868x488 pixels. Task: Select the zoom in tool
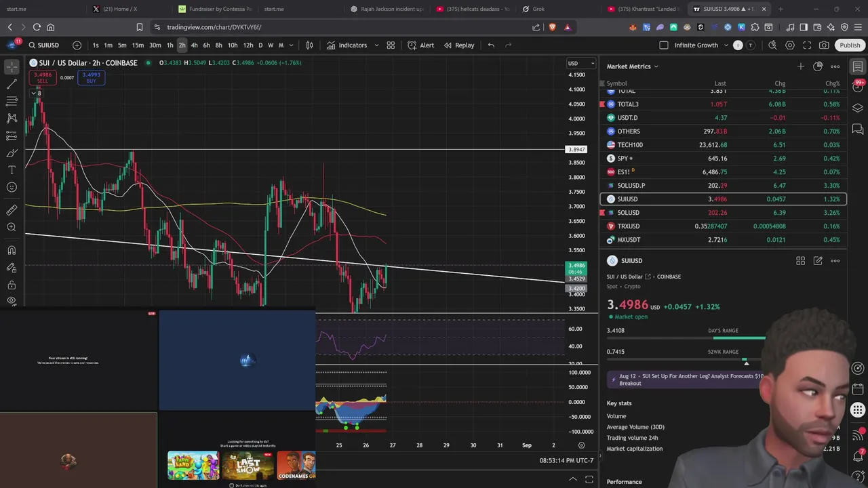[x=12, y=227]
